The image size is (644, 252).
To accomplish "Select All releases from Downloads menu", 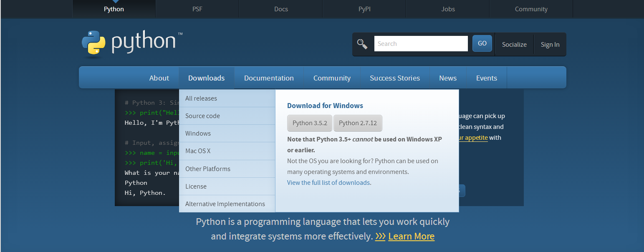I will coord(201,98).
